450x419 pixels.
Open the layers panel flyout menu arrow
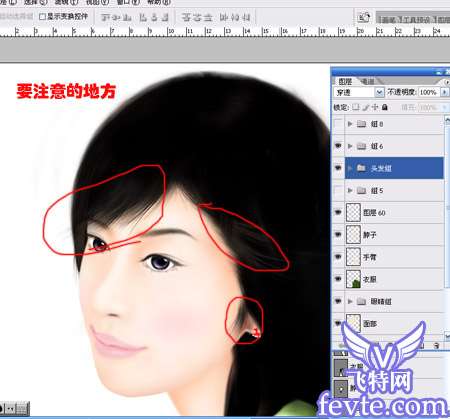(x=446, y=81)
